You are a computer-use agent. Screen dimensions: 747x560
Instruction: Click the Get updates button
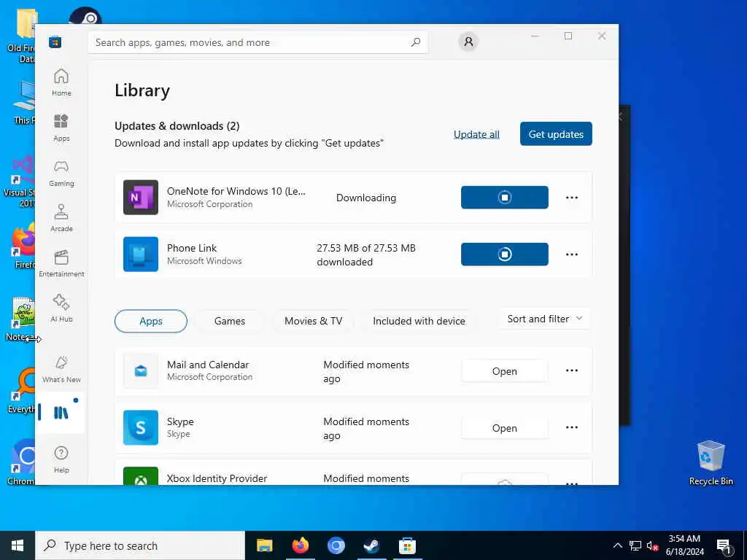tap(556, 134)
